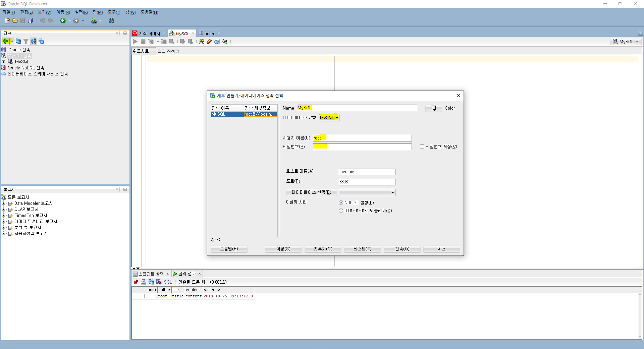
Task: Refresh the connections list
Action: coord(18,41)
